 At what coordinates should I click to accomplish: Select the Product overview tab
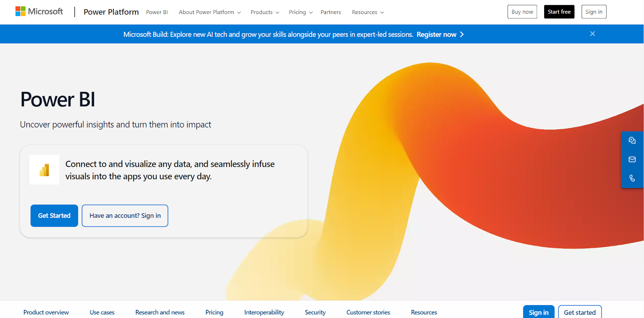click(x=46, y=312)
